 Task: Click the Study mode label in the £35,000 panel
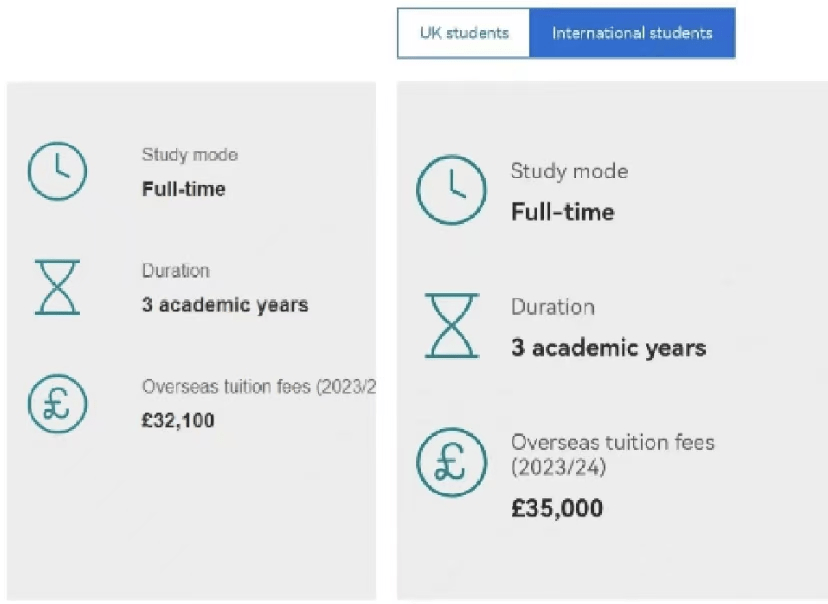(x=569, y=171)
